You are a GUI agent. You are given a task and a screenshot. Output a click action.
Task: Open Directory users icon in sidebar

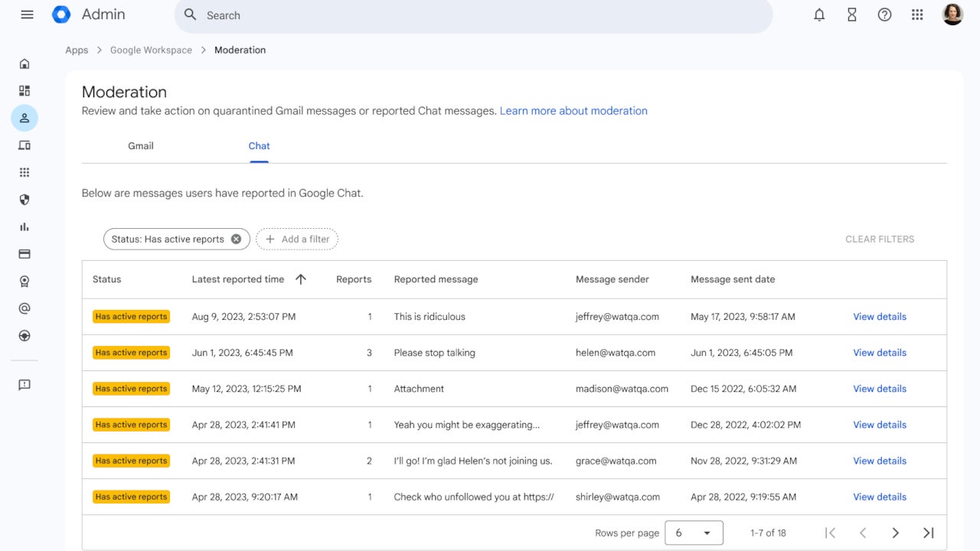click(24, 118)
